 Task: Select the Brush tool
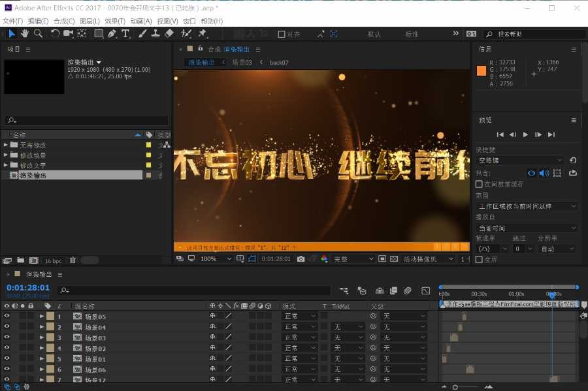click(x=142, y=34)
